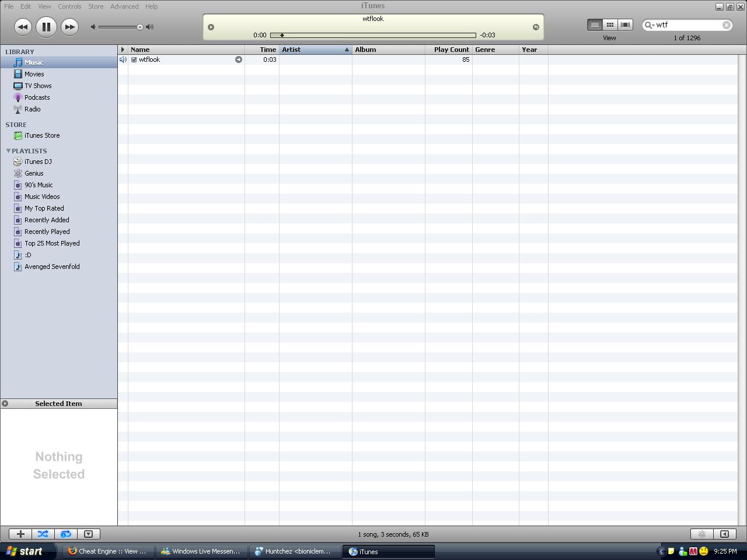Click the Previous track rewind button
Viewport: 747px width, 560px height.
(x=23, y=27)
